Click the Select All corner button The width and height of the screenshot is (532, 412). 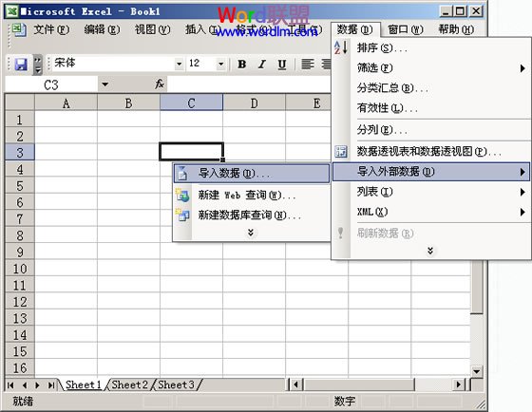(20, 103)
